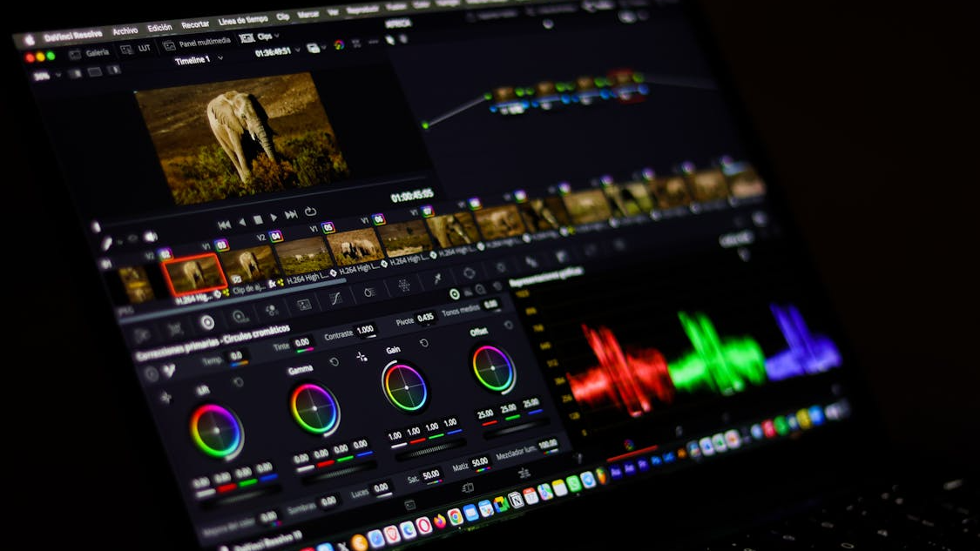Toggle the loop playback icon

[310, 212]
